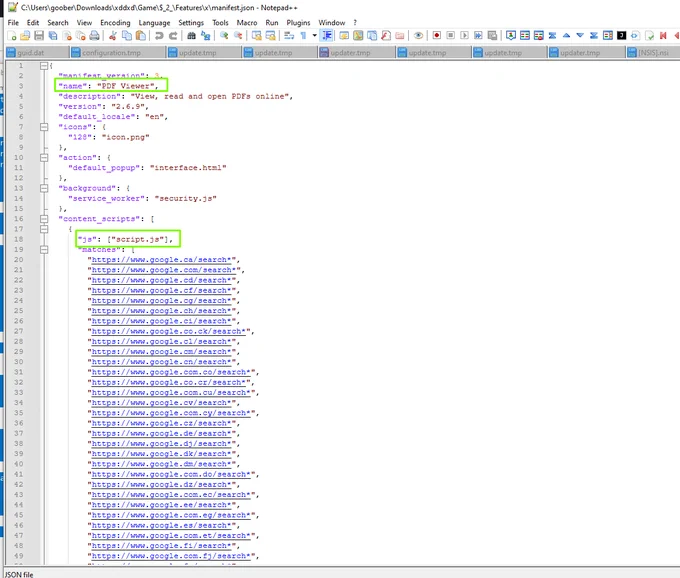
Task: Collapse the "matches" array at line 19
Action: coord(44,250)
